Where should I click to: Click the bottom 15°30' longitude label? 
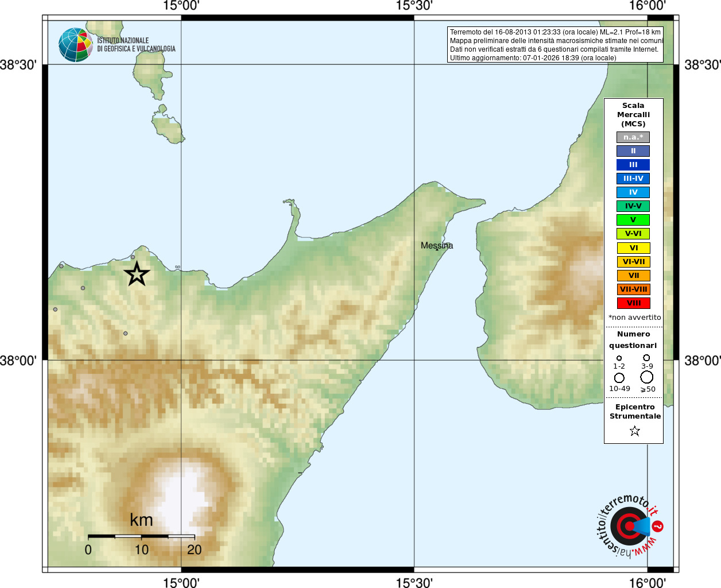pyautogui.click(x=414, y=582)
